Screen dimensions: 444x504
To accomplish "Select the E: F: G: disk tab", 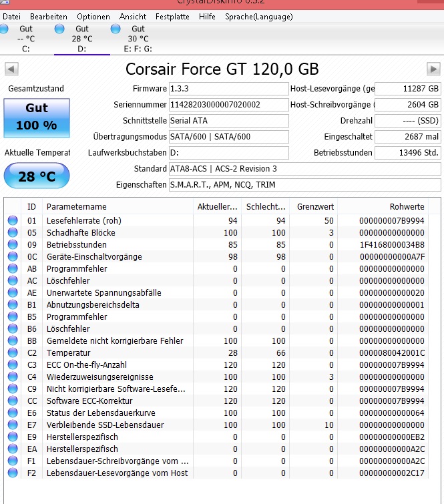I will (138, 39).
